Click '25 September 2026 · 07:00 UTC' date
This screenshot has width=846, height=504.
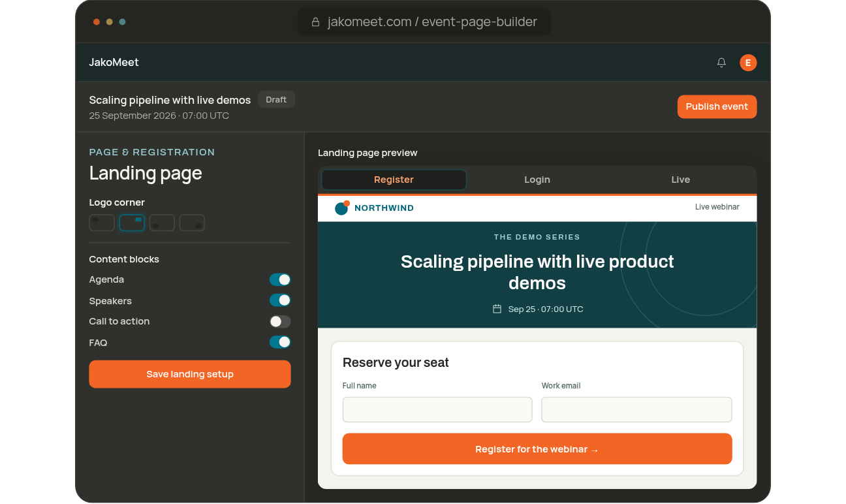159,116
